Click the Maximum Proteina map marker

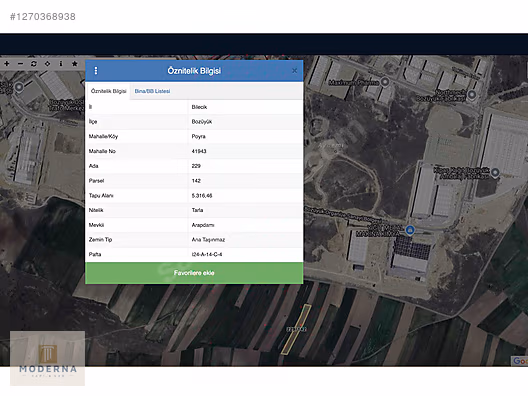tap(385, 81)
